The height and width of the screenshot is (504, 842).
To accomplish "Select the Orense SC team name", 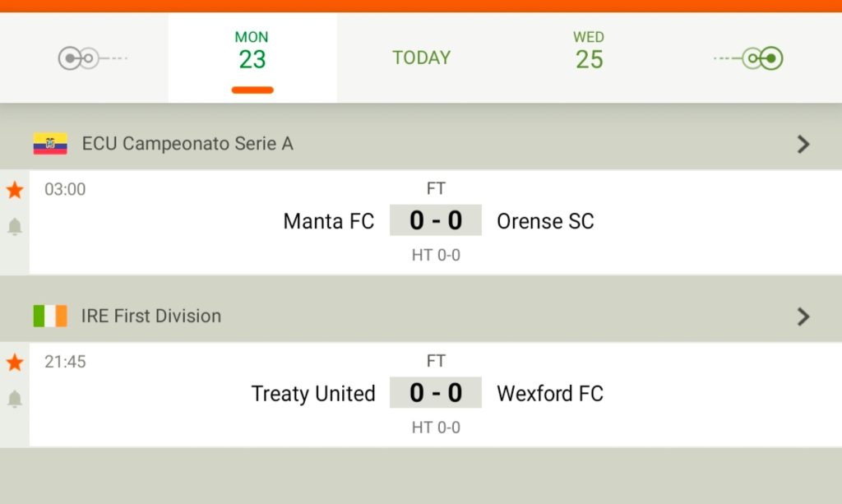I will coord(546,220).
